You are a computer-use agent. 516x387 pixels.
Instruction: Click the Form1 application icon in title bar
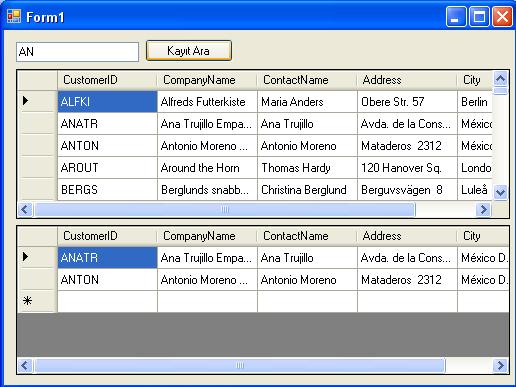click(14, 16)
